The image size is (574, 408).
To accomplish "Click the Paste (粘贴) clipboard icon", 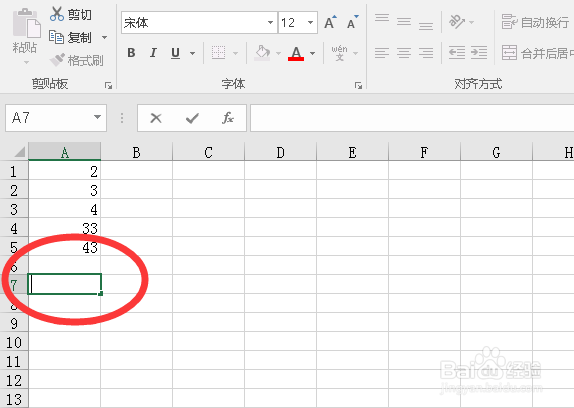I will pos(26,23).
